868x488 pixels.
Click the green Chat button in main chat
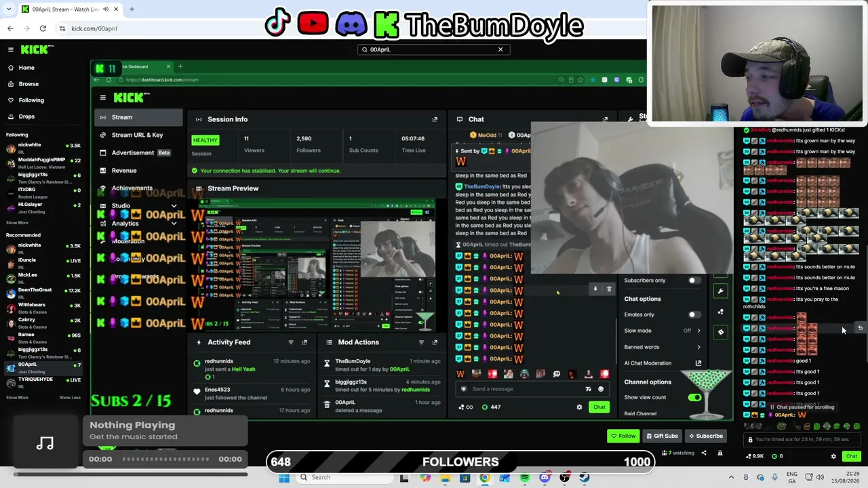point(852,457)
